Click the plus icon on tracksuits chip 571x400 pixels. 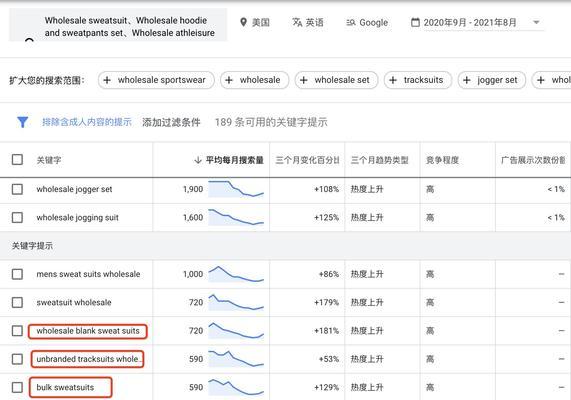(x=393, y=80)
